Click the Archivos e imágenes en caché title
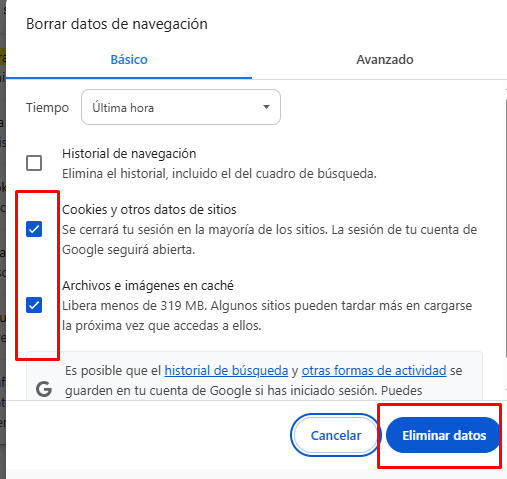This screenshot has width=507, height=479. 148,286
